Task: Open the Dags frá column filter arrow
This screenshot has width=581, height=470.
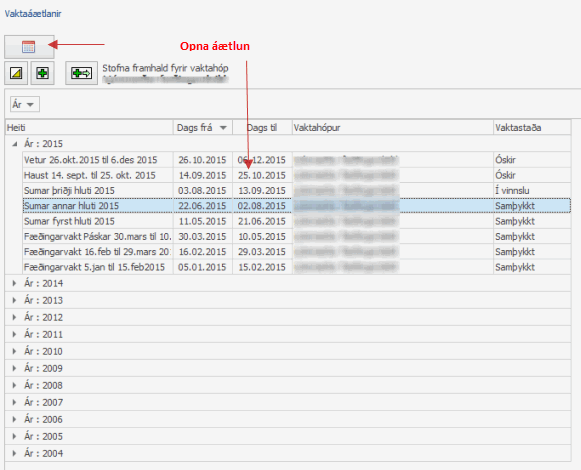Action: [223, 128]
